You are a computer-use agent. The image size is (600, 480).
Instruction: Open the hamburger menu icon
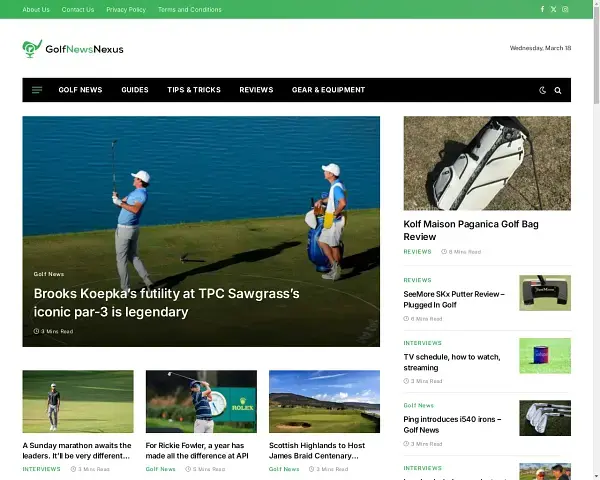click(x=37, y=90)
